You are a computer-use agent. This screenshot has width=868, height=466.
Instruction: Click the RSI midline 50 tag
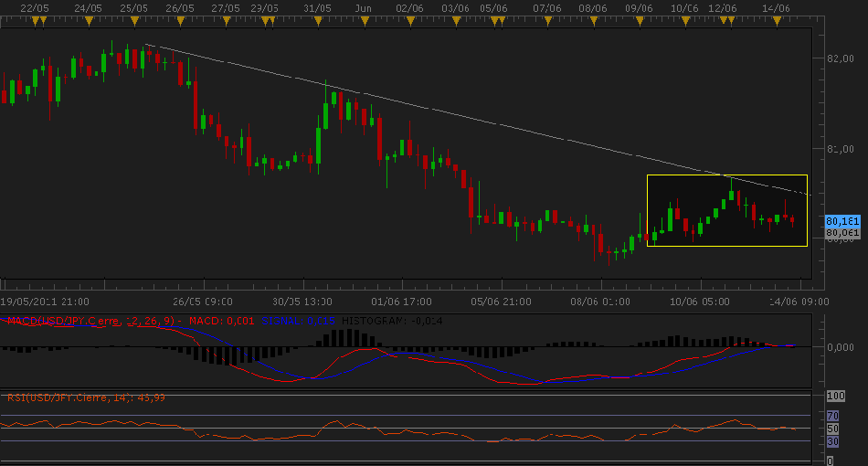coord(832,429)
